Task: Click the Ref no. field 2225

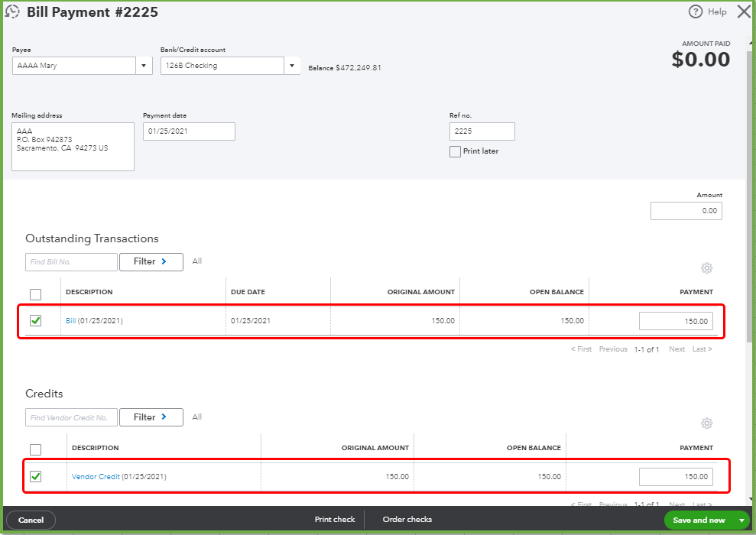Action: pyautogui.click(x=482, y=131)
